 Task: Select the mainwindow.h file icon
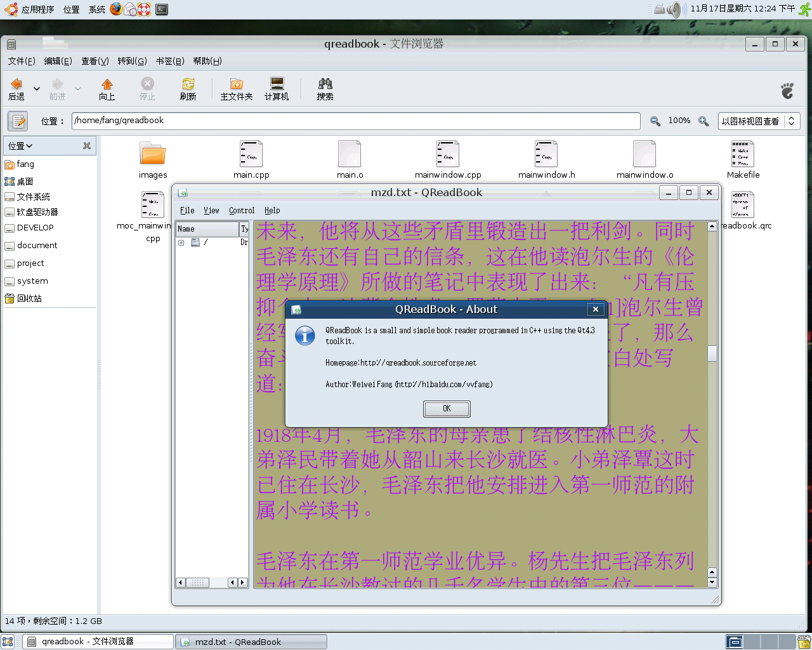click(546, 154)
